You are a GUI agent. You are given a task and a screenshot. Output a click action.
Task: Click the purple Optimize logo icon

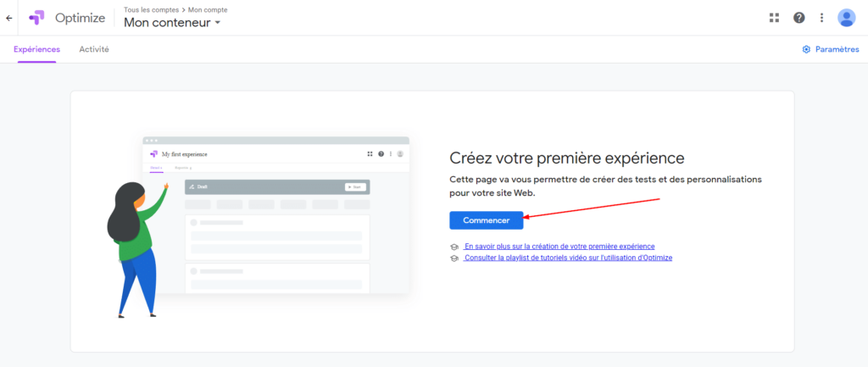pyautogui.click(x=36, y=18)
